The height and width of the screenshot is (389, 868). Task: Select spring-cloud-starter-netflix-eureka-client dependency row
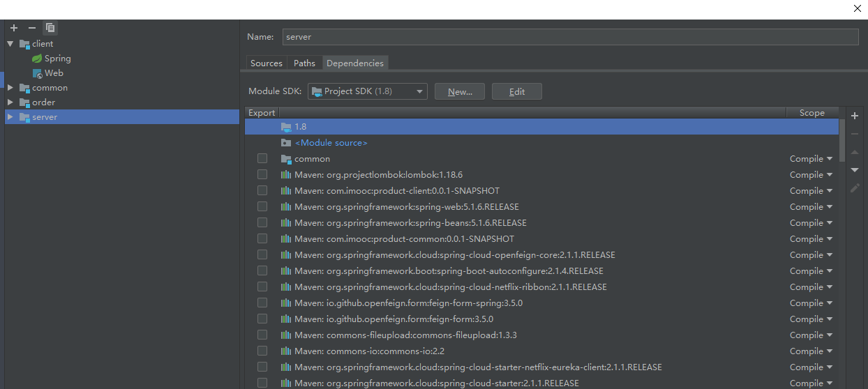pos(541,367)
